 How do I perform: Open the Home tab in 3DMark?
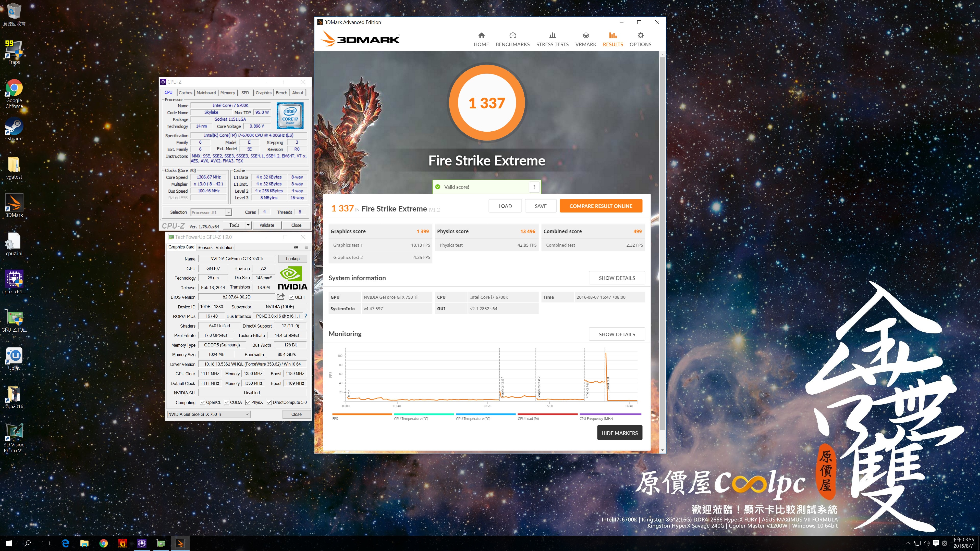click(x=481, y=40)
